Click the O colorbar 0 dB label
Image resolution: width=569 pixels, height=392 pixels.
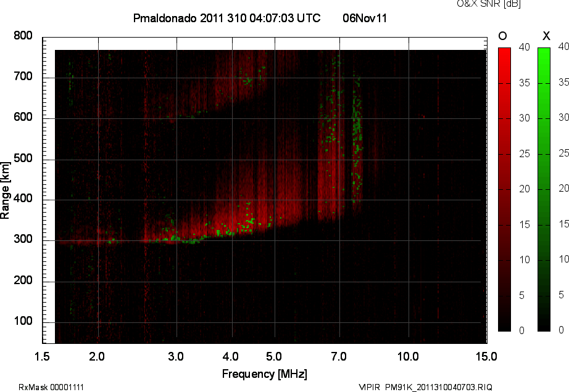522,330
